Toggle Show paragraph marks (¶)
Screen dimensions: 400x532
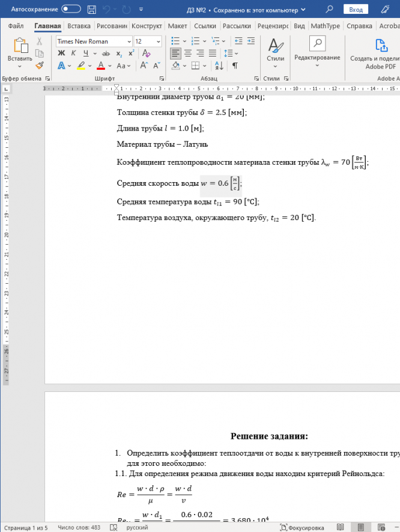(235, 66)
